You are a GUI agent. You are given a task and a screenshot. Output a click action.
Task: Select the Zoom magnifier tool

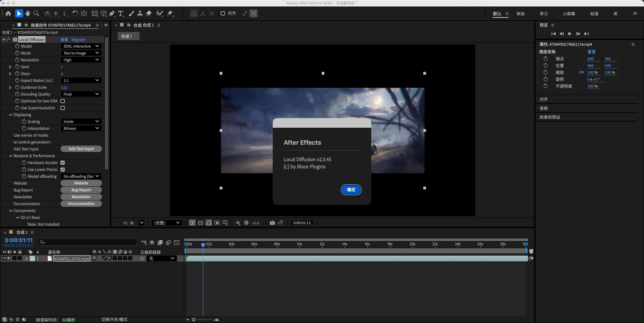(36, 13)
